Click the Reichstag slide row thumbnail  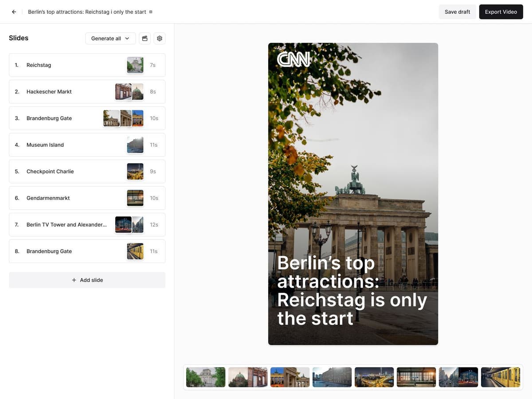pyautogui.click(x=135, y=65)
